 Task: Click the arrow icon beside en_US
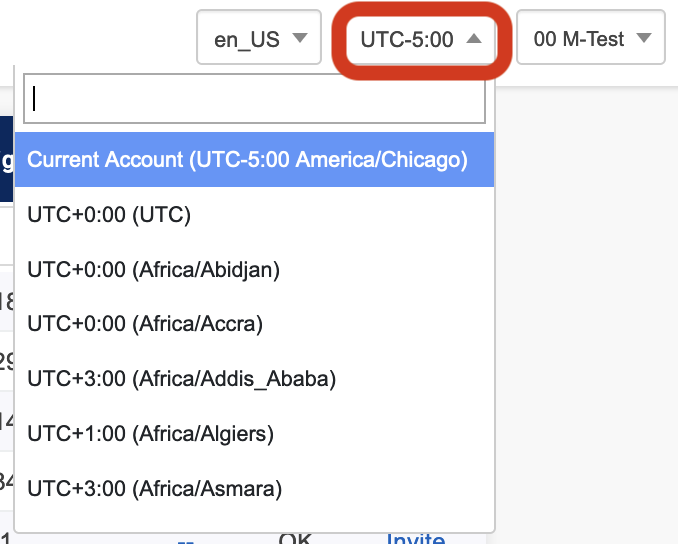point(299,39)
